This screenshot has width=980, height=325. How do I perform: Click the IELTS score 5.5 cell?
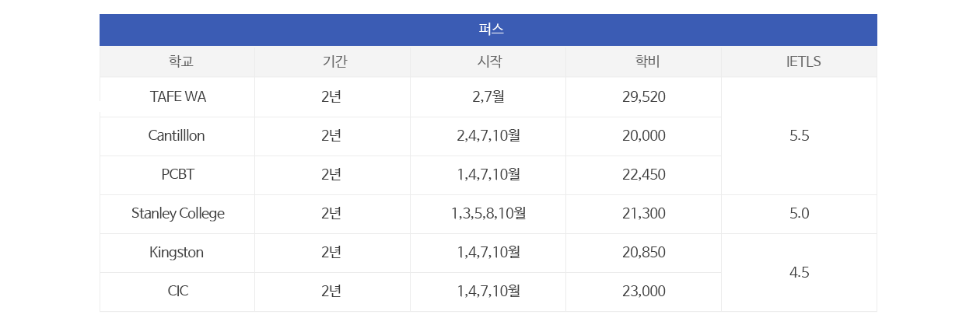pos(800,136)
